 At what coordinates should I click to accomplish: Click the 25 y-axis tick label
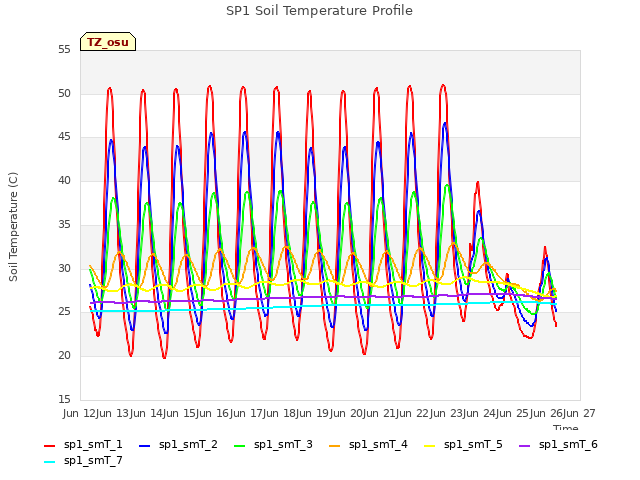[x=64, y=312]
